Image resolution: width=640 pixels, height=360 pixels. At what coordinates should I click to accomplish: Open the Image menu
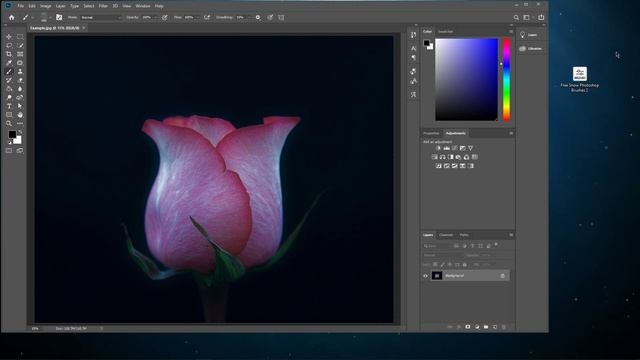click(x=45, y=6)
